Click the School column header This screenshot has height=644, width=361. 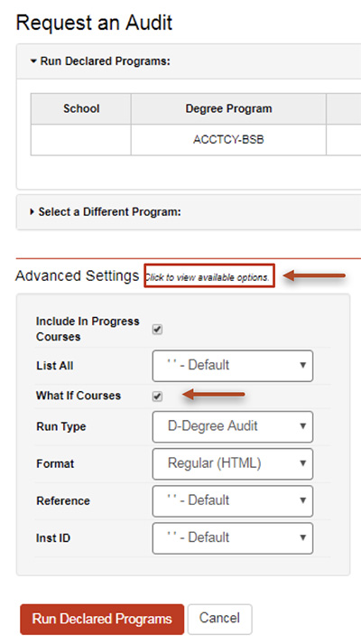(81, 109)
